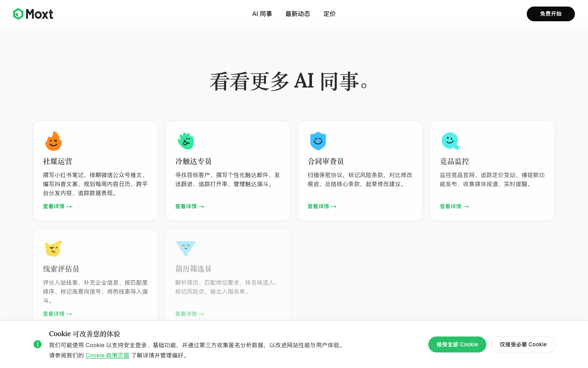Image resolution: width=588 pixels, height=368 pixels.
Task: Click the blue funnel icon for 简历筛选员
Action: coord(186,249)
